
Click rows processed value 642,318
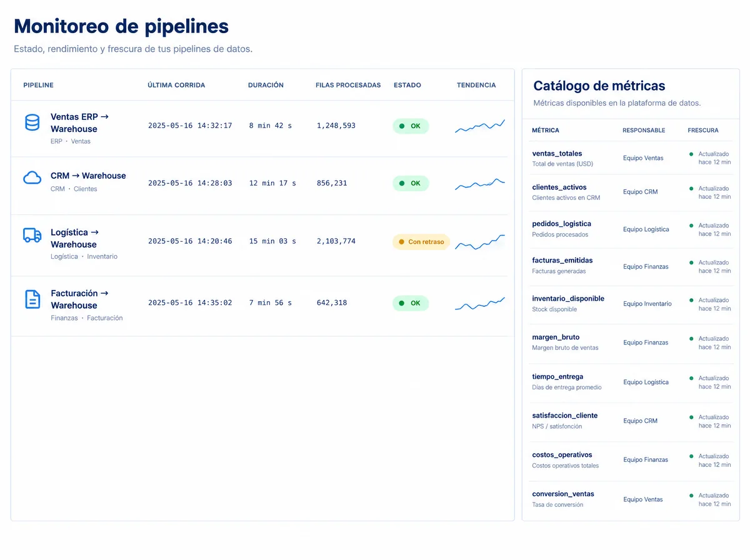coord(331,302)
